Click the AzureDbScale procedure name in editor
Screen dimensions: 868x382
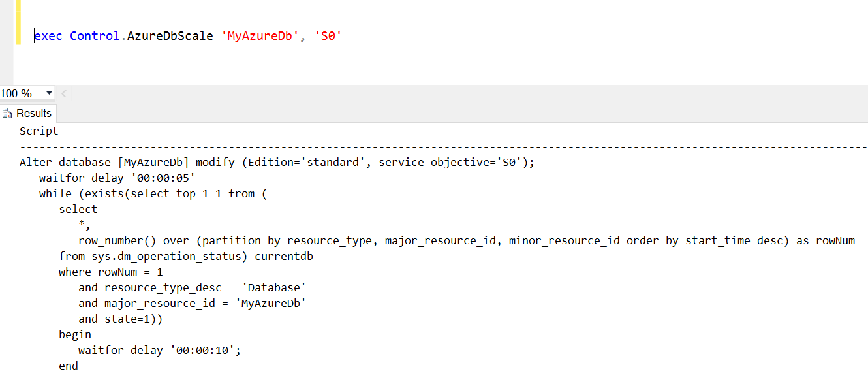[170, 36]
